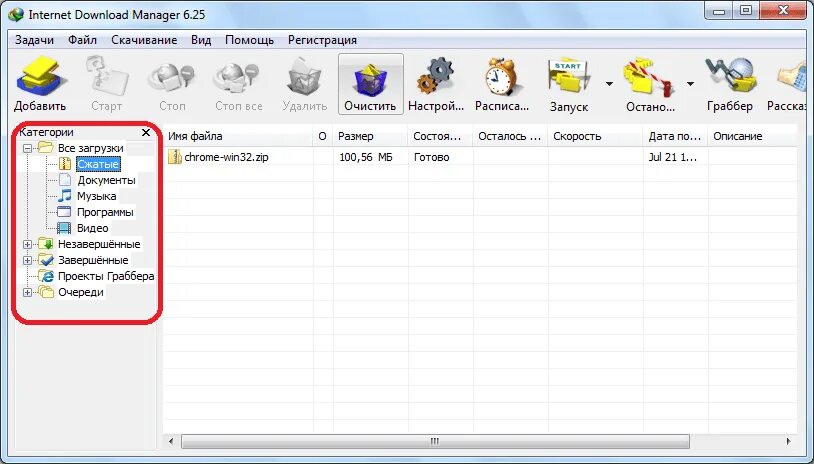Select the Завершённые category
This screenshot has width=814, height=464.
[93, 261]
